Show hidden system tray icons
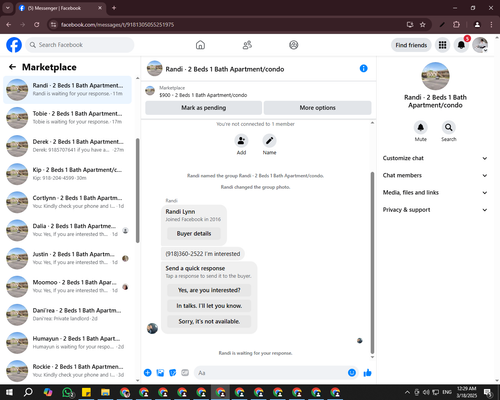This screenshot has width=500, height=400. [407, 392]
